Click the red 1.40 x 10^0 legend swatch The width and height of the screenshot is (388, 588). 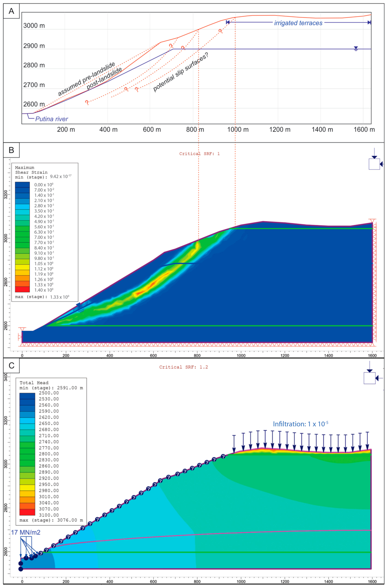coord(22,290)
